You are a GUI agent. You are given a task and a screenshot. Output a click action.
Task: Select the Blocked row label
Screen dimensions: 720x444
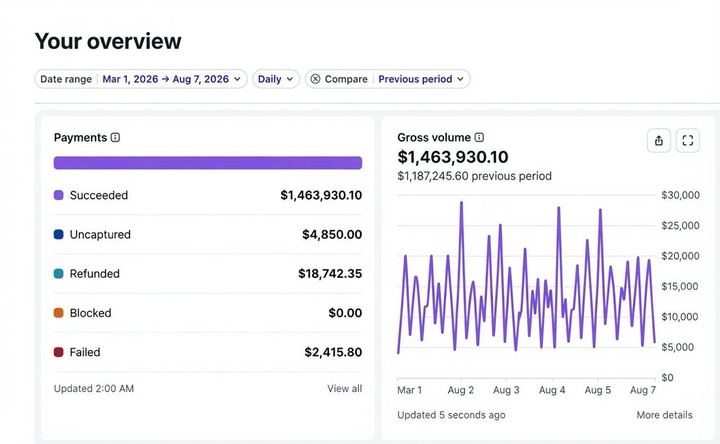pyautogui.click(x=90, y=313)
